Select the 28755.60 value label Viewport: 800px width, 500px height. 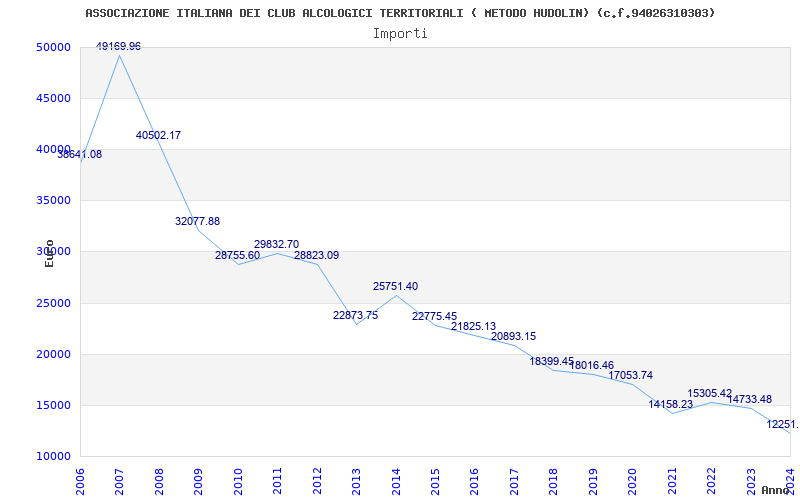pos(237,256)
